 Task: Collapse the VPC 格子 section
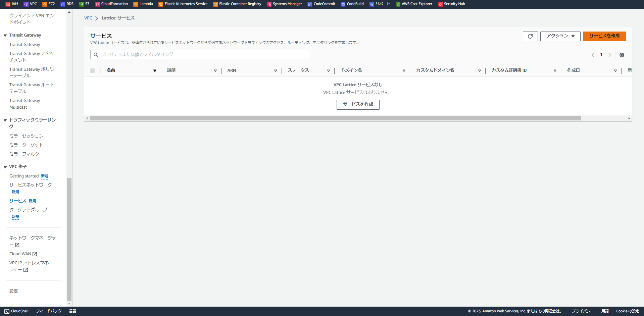point(5,167)
